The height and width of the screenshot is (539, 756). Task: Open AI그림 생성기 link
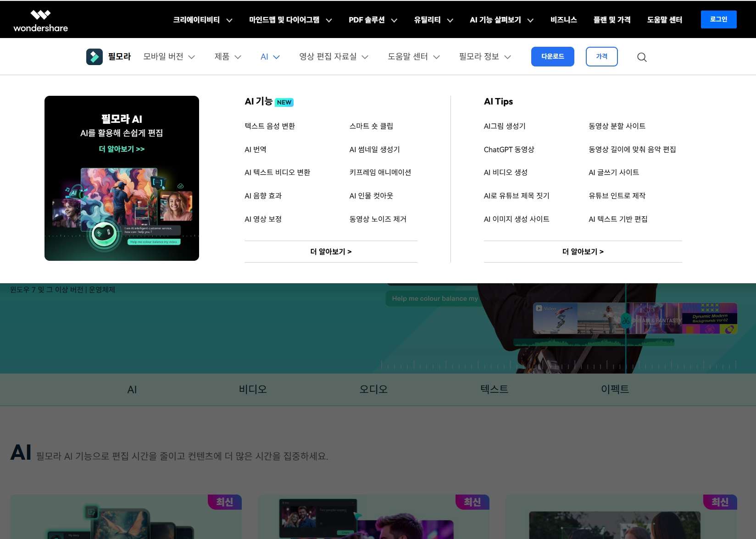pyautogui.click(x=505, y=126)
